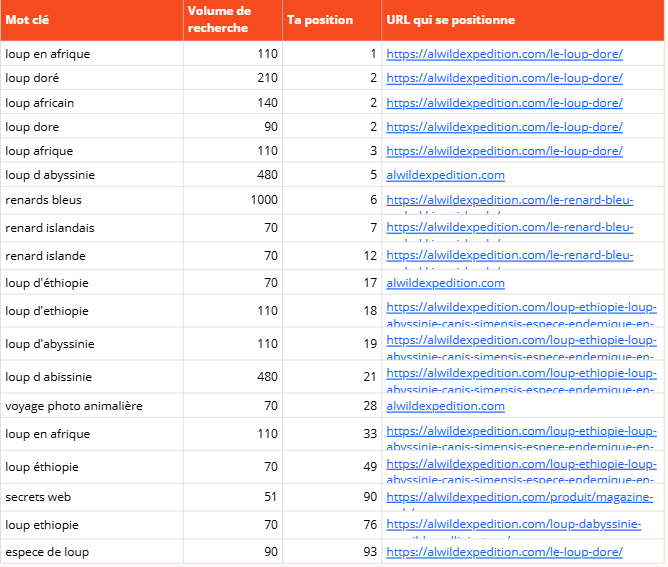Screen dimensions: 668x567
Task: Select the 'renard islande' keyword cell
Action: click(x=92, y=256)
